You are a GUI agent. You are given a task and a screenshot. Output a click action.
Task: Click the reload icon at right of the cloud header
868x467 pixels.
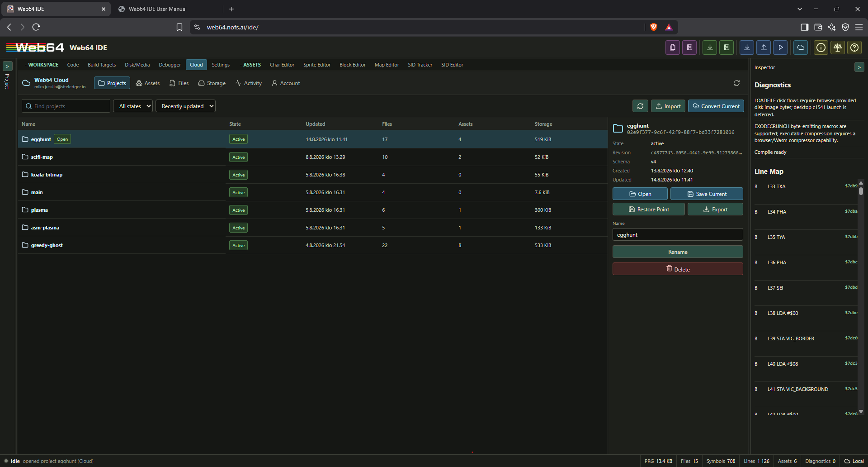pyautogui.click(x=736, y=83)
